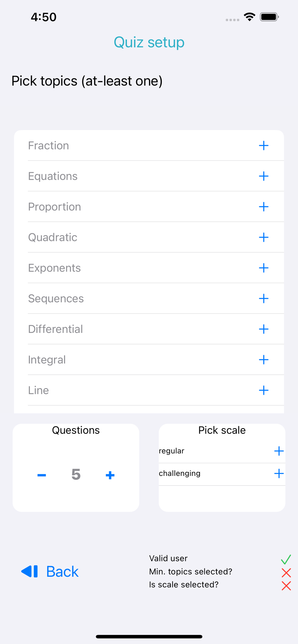The height and width of the screenshot is (644, 298).
Task: Increase the number of questions
Action: tap(110, 475)
